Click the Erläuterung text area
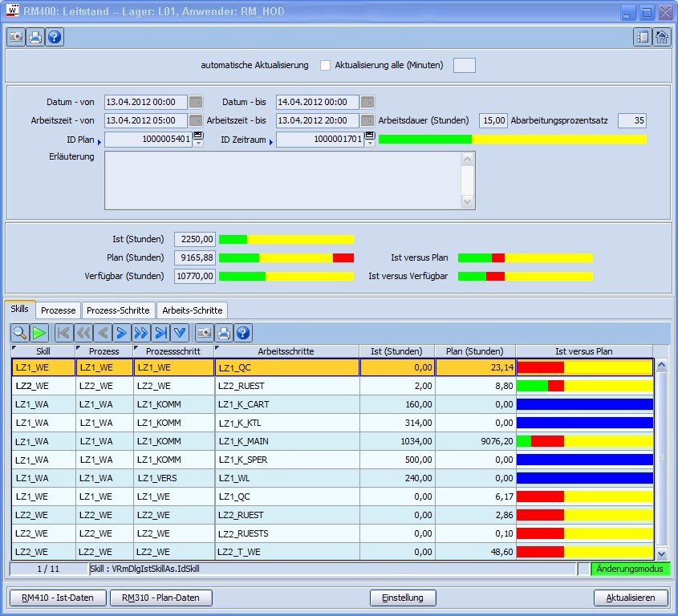 282,180
